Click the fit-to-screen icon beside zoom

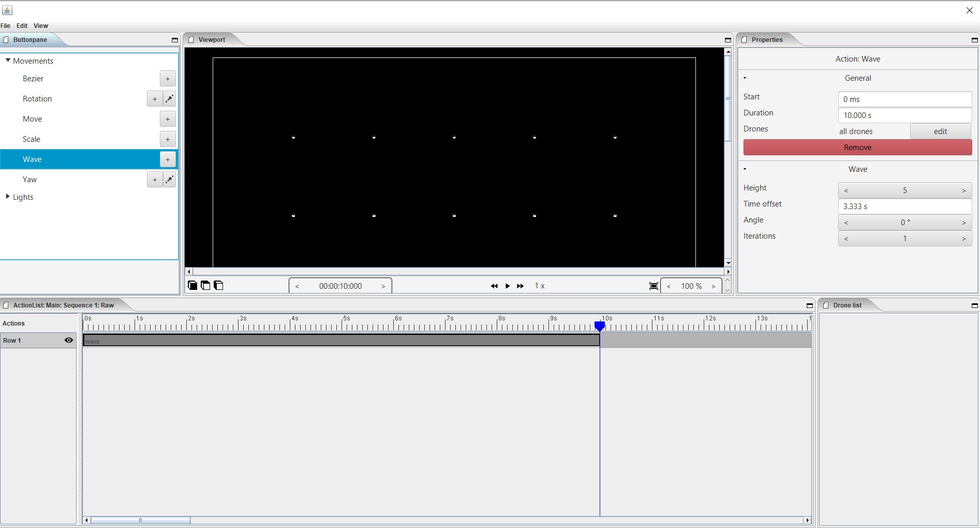[x=654, y=286]
